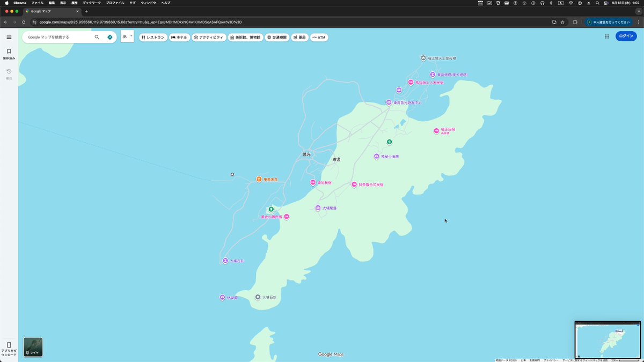Select the 大埔聚落 attraction marker
Image resolution: width=644 pixels, height=362 pixels.
318,208
